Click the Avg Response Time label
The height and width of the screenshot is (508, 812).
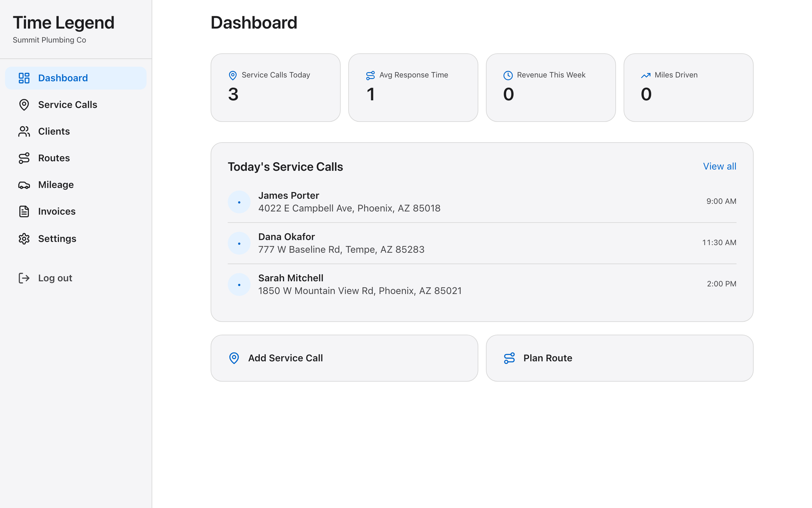click(414, 75)
